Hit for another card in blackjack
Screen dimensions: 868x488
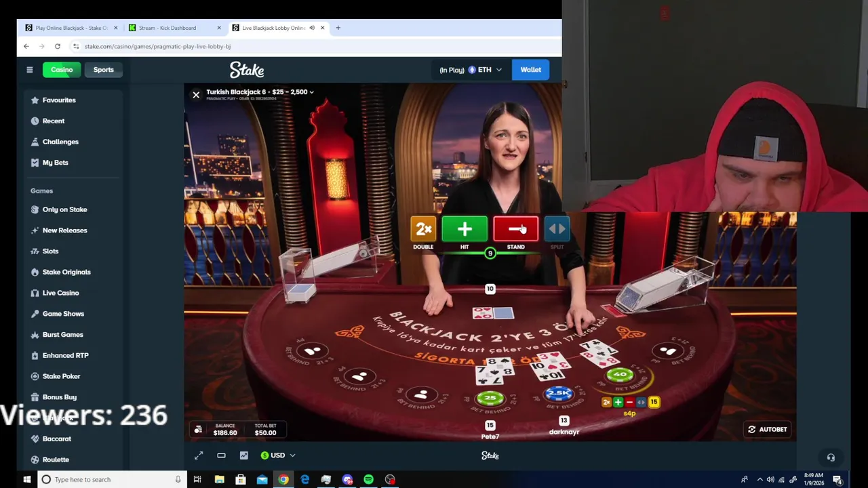(465, 229)
